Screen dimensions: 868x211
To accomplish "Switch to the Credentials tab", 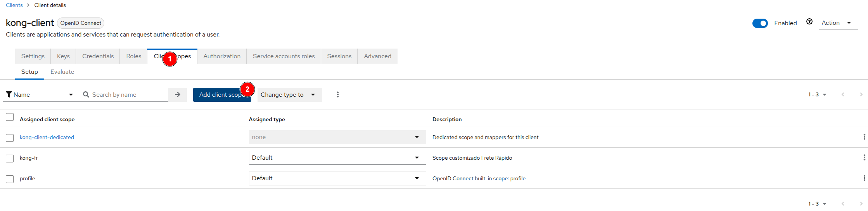I will coord(98,56).
